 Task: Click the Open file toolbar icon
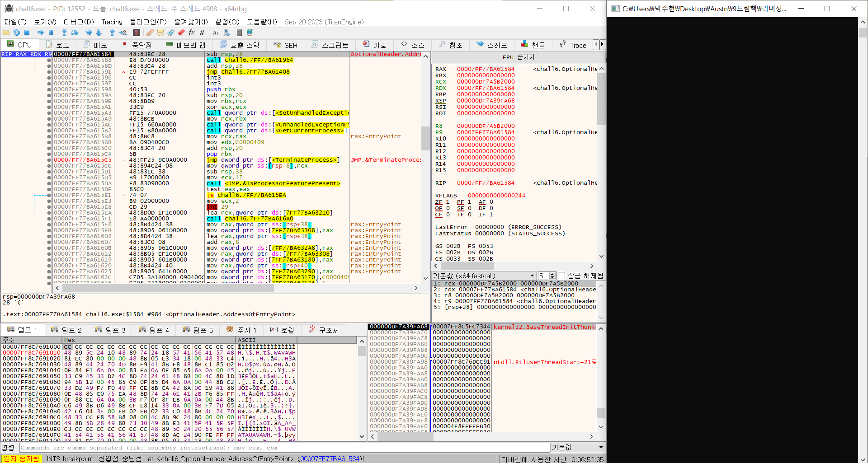point(6,33)
